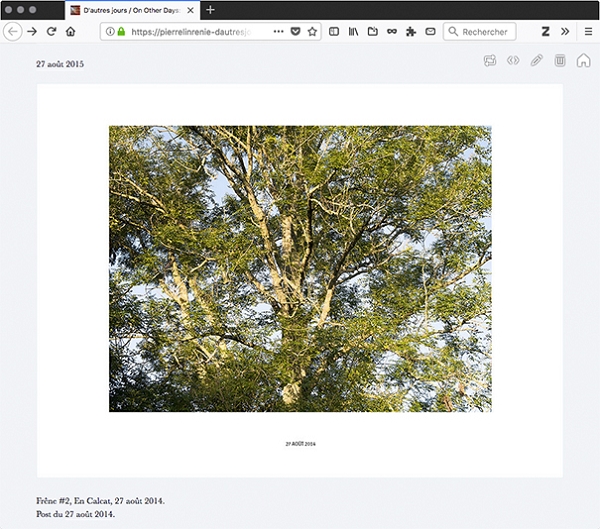This screenshot has width=600, height=529.
Task: Click the blog's pencil edit icon
Action: 537,61
